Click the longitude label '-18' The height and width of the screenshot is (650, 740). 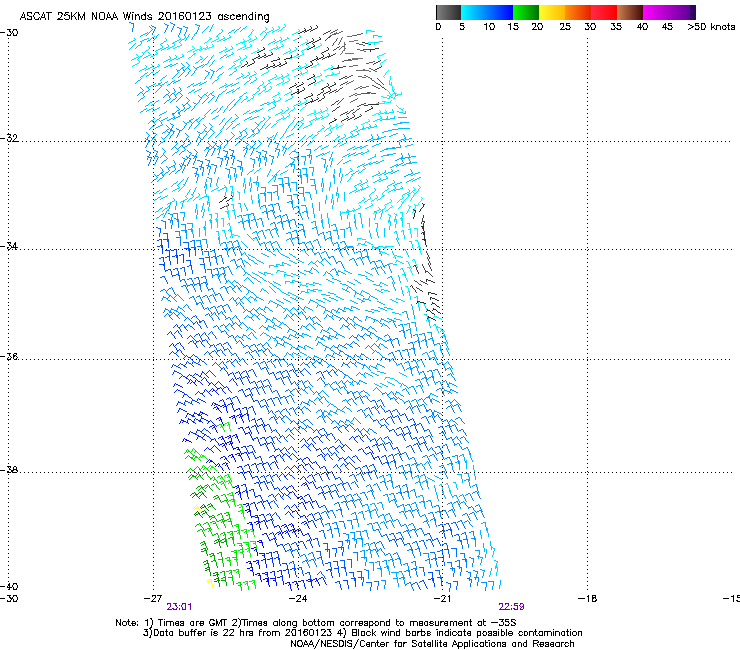tap(587, 599)
